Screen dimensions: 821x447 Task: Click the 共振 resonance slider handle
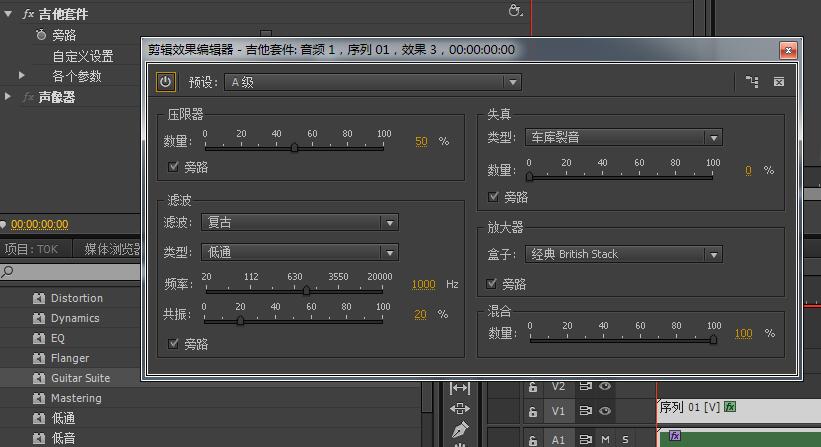[x=240, y=320]
